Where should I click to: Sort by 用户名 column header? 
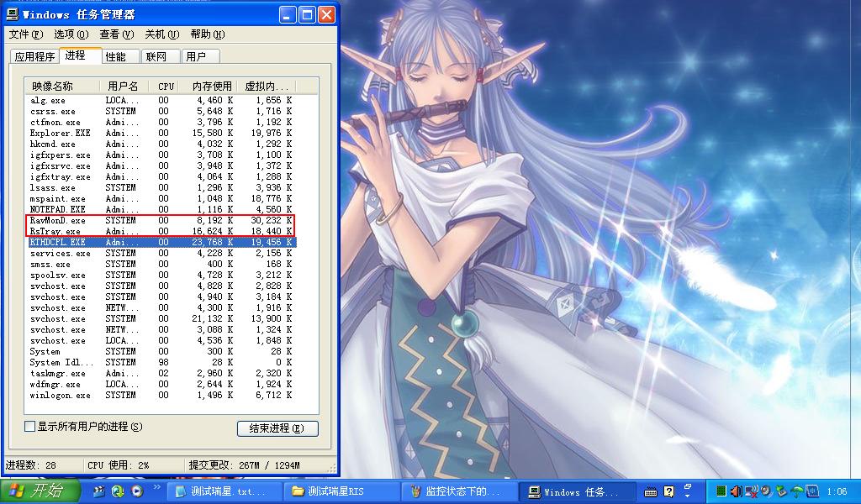(124, 87)
